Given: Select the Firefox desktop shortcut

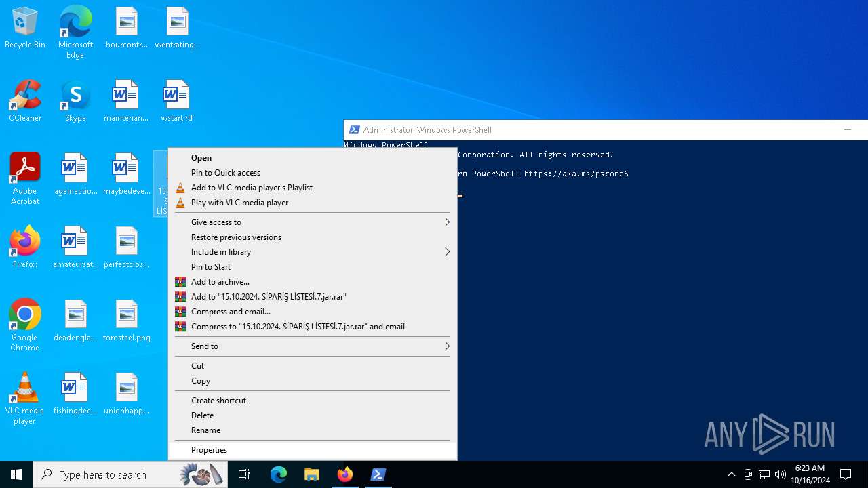Looking at the screenshot, I should [x=25, y=247].
